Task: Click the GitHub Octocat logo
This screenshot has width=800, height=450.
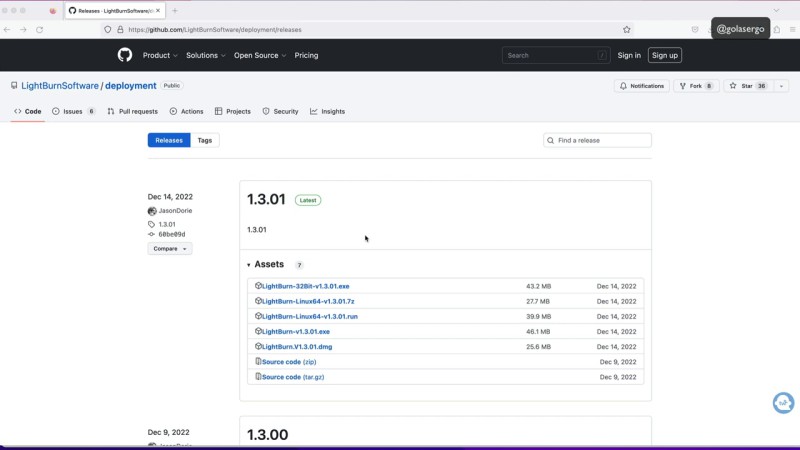Action: [x=125, y=55]
